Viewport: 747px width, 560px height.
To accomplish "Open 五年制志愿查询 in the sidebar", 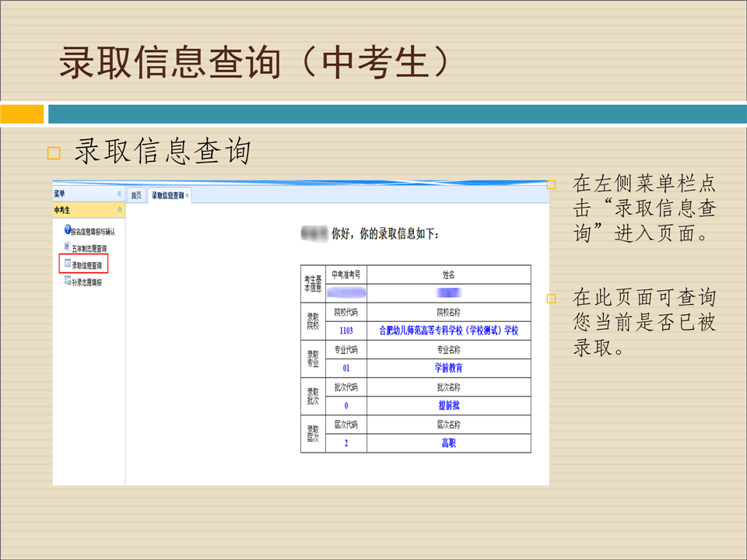I will click(89, 248).
